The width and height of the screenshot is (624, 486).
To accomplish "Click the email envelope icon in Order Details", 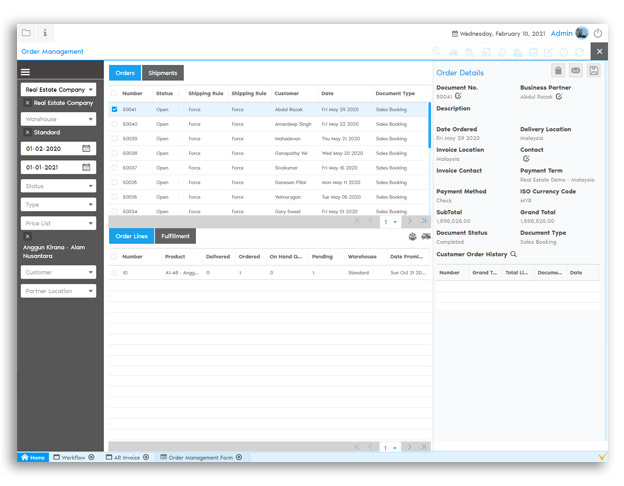I will [x=576, y=71].
